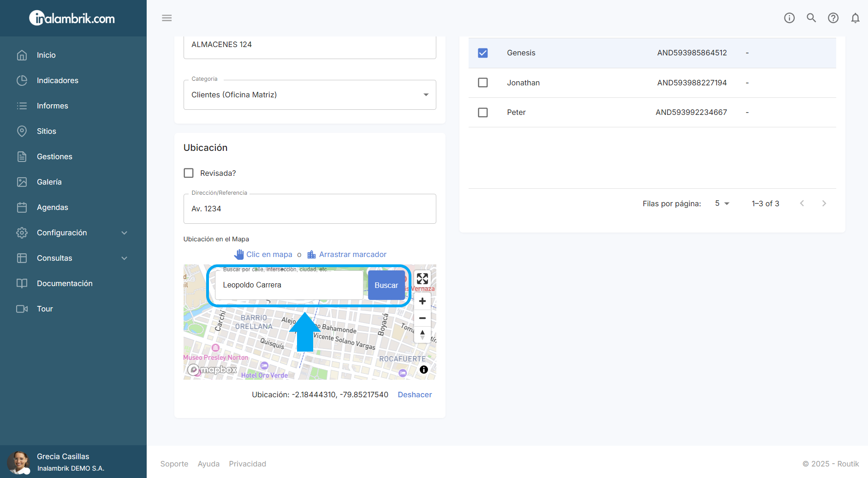The image size is (868, 478).
Task: Open the hamburger menu icon
Action: pos(167,18)
